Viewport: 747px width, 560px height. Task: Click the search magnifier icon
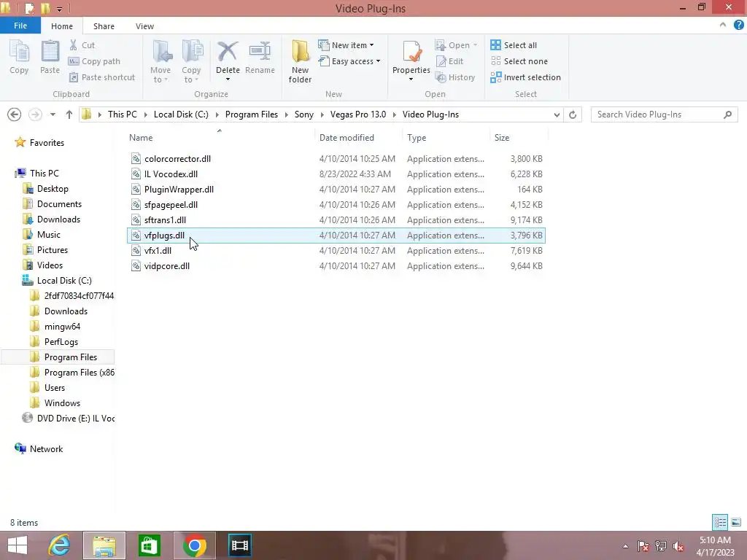tap(727, 114)
